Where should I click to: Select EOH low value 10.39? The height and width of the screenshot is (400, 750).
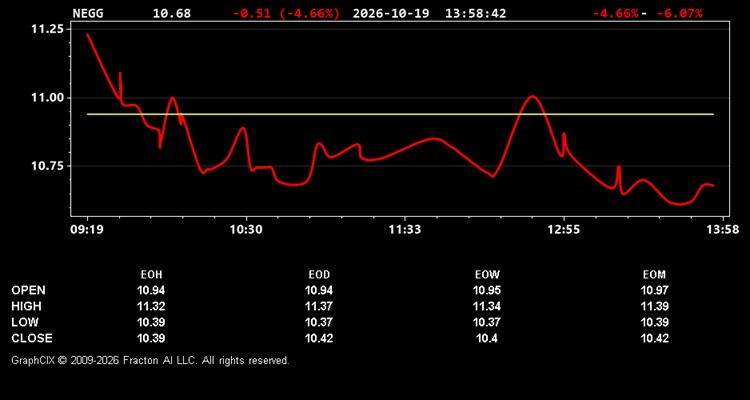click(x=151, y=322)
